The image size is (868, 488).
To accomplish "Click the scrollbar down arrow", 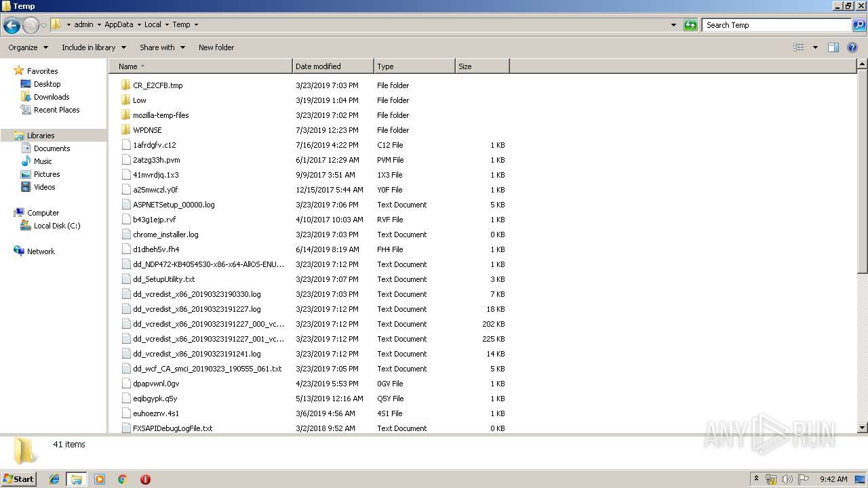I will point(863,428).
